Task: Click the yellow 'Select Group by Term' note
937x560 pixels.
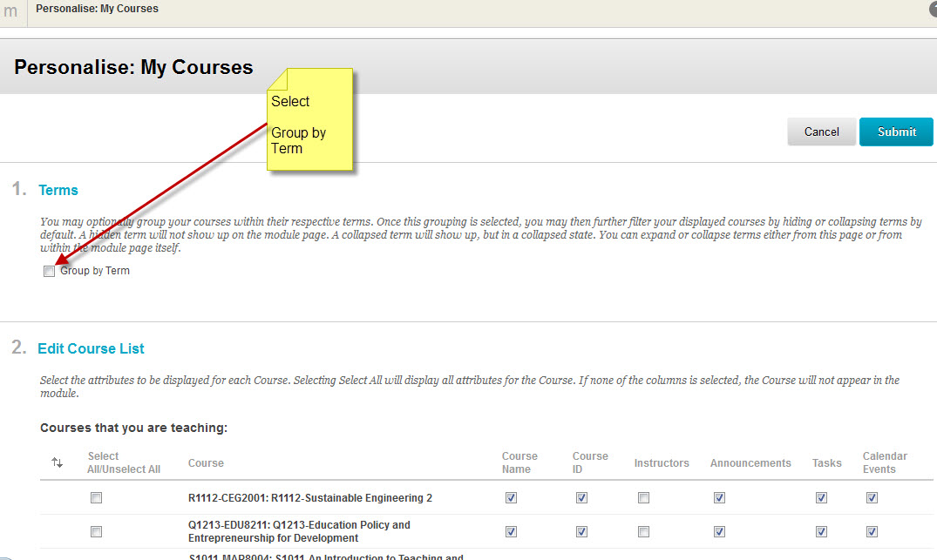Action: [x=310, y=119]
